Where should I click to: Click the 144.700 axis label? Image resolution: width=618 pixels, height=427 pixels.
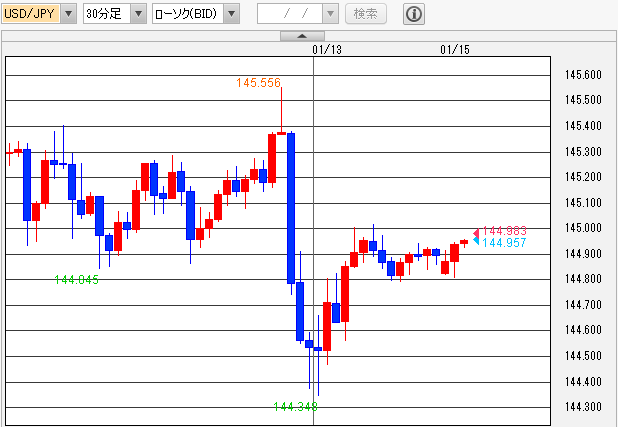coord(583,305)
